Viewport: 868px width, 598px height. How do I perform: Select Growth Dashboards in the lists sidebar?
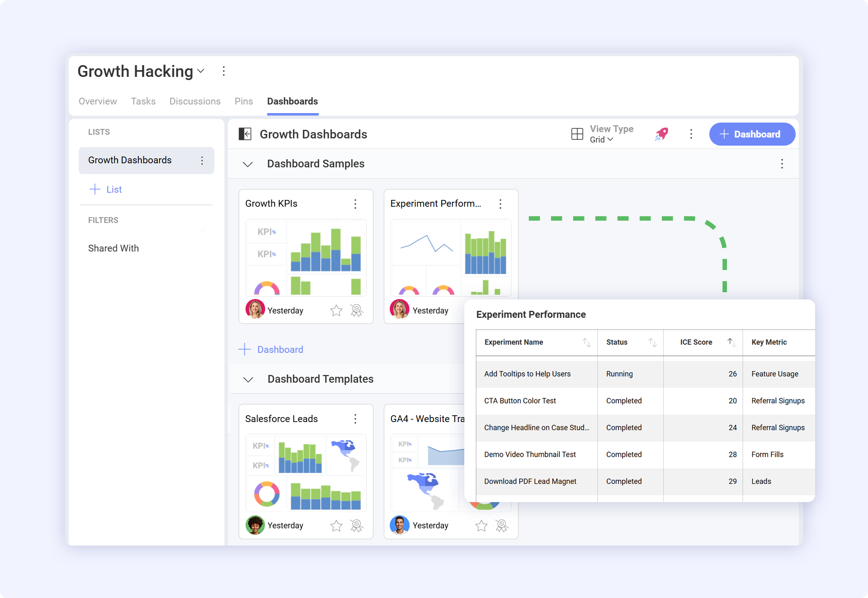(146, 160)
